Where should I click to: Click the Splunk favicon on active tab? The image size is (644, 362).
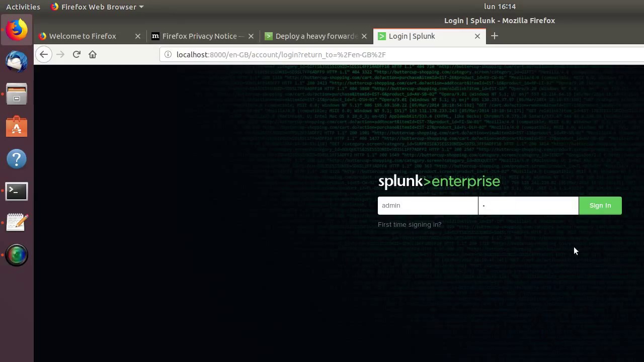[382, 36]
